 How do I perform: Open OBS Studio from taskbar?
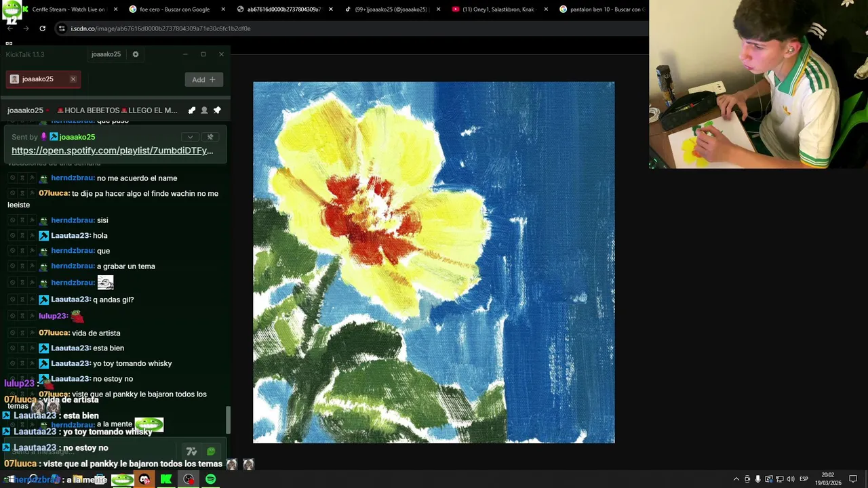point(189,479)
